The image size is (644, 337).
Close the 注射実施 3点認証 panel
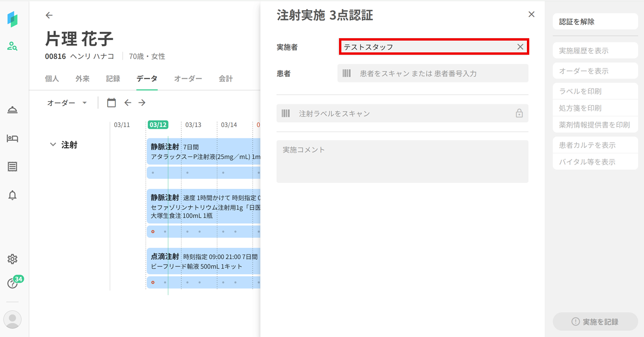(x=531, y=15)
